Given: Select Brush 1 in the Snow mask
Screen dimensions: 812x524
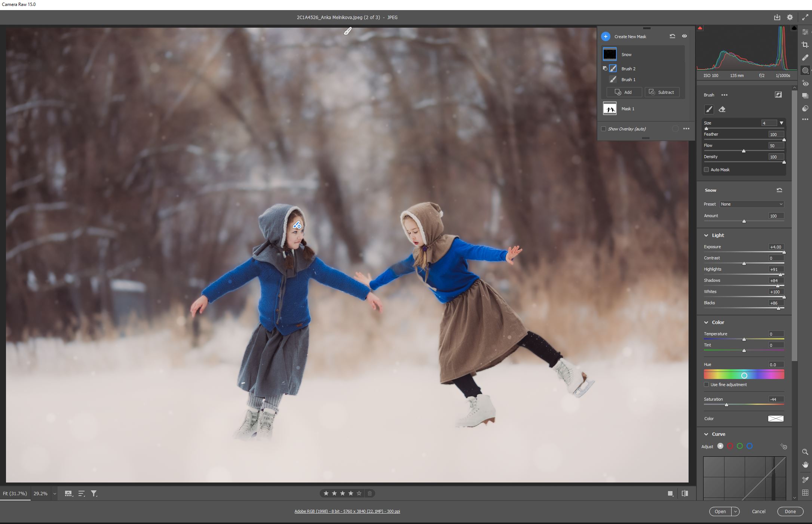Looking at the screenshot, I should (x=628, y=80).
